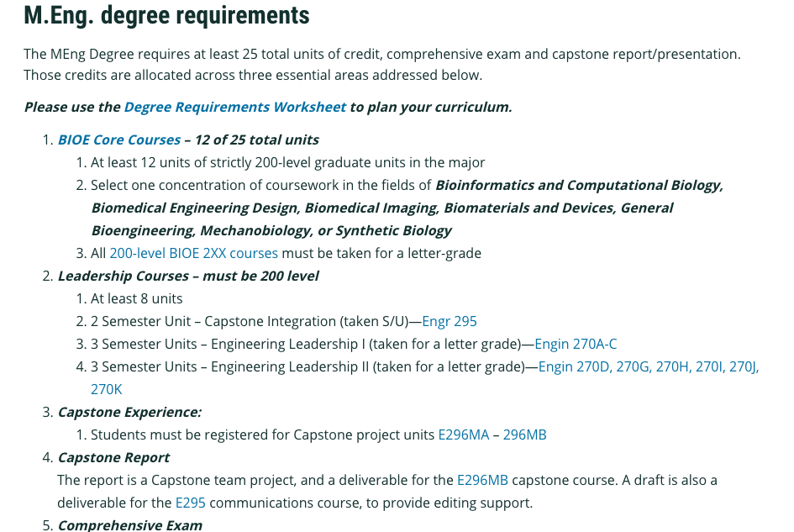The image size is (794, 532).
Task: Click the 'At least 8 units' item
Action: pos(136,298)
